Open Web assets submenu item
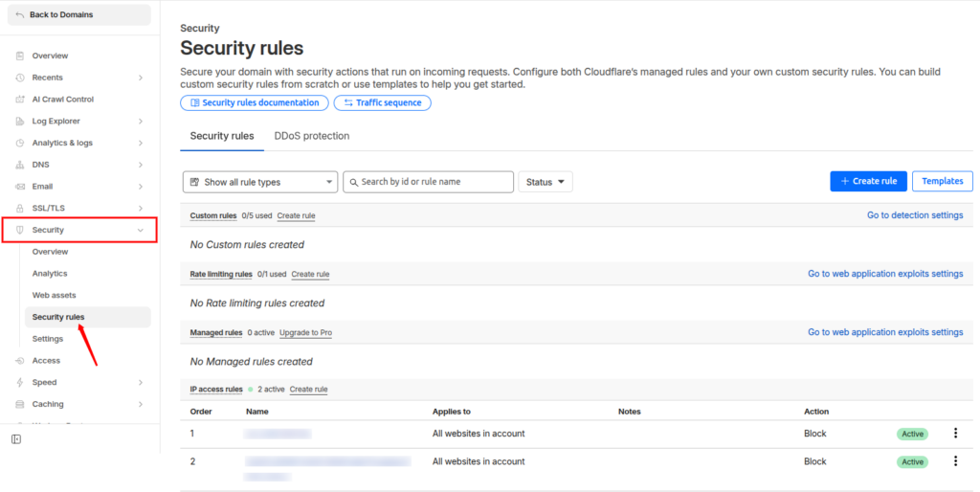980x492 pixels. tap(54, 295)
